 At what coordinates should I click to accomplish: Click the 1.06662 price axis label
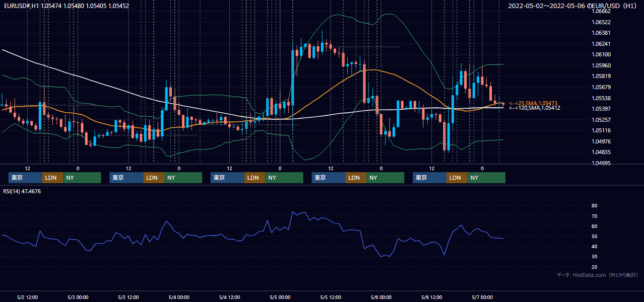pyautogui.click(x=601, y=12)
